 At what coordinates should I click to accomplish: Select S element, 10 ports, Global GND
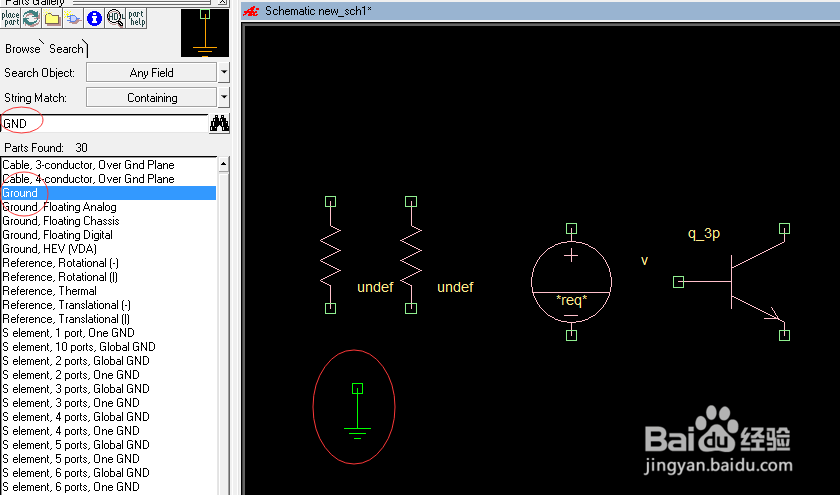(x=109, y=347)
